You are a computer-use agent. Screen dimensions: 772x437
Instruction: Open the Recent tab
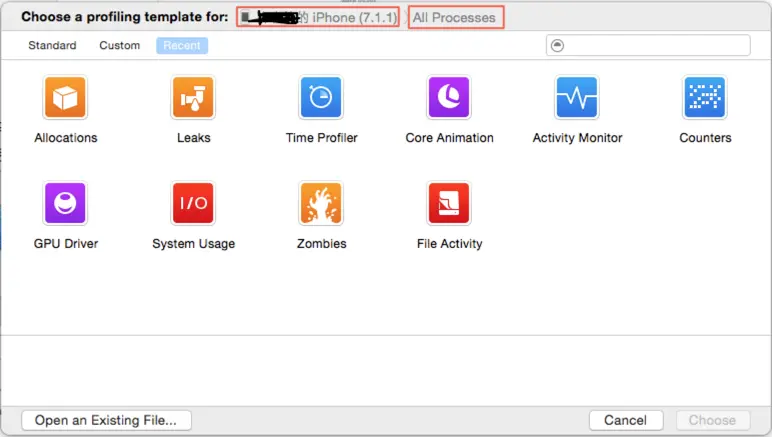point(182,45)
